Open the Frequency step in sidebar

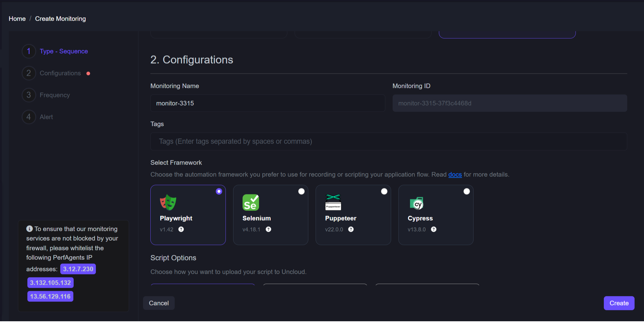click(x=55, y=95)
